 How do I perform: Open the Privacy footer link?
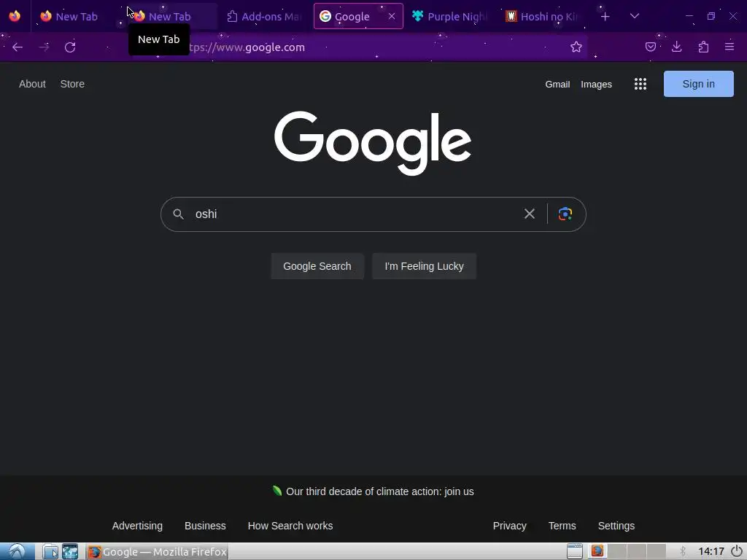pyautogui.click(x=509, y=526)
